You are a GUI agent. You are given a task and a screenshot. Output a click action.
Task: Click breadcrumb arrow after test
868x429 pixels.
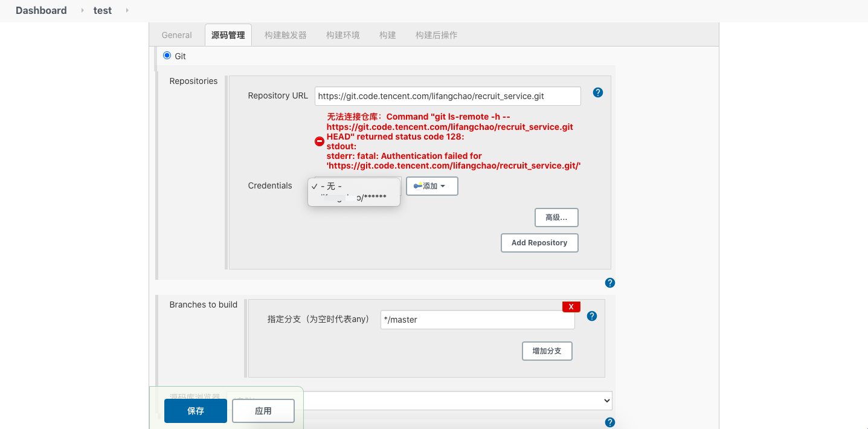tap(127, 10)
